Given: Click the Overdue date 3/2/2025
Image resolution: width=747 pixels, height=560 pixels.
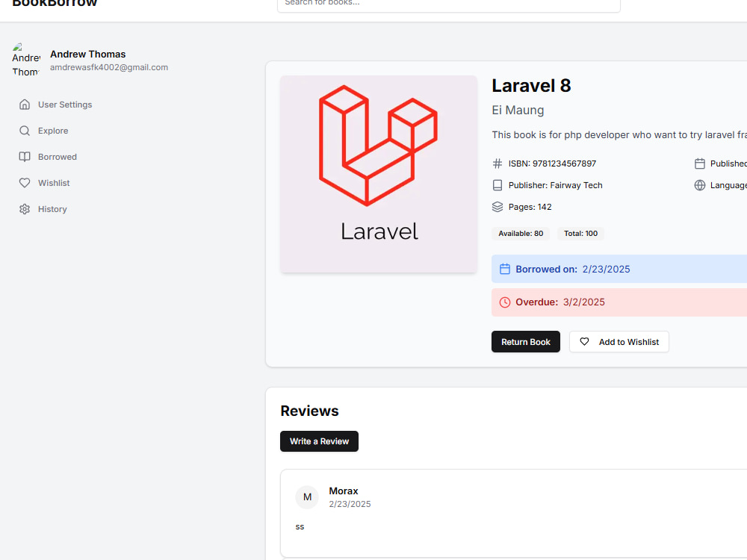Looking at the screenshot, I should 584,302.
